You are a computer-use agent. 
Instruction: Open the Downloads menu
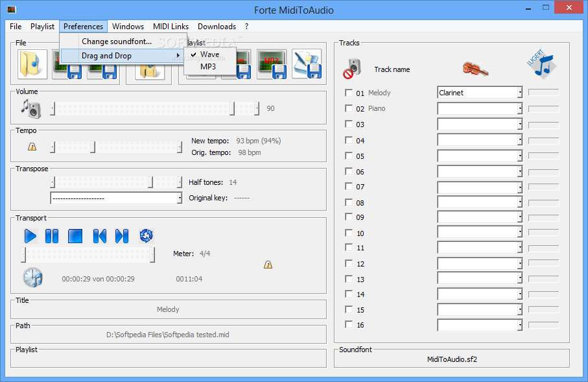pyautogui.click(x=217, y=27)
